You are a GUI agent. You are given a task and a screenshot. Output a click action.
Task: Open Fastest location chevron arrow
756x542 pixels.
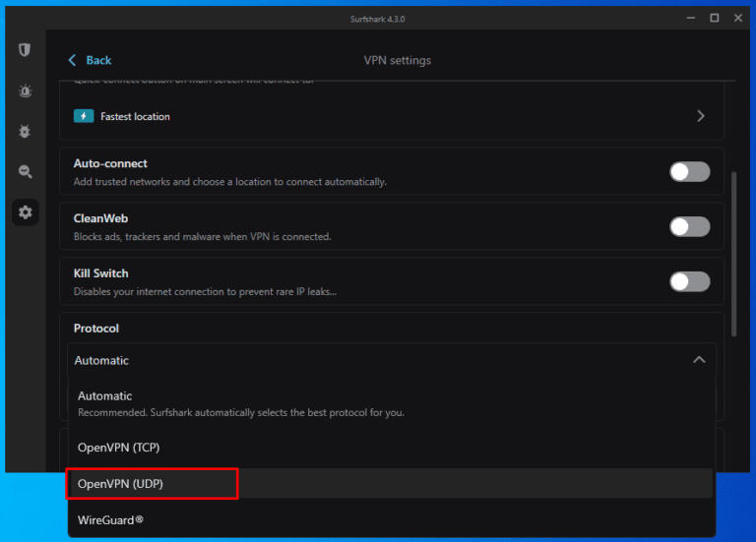point(701,116)
